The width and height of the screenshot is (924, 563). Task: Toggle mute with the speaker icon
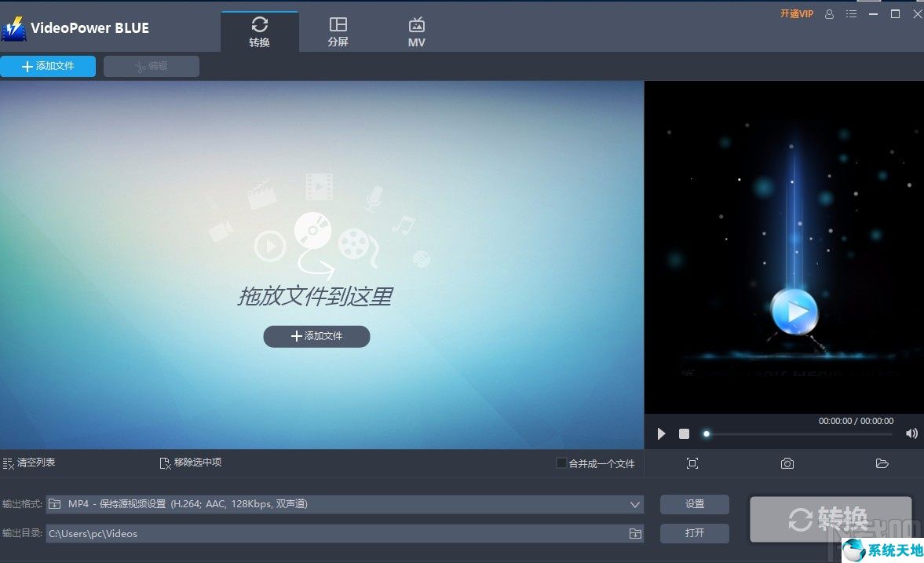[x=911, y=433]
